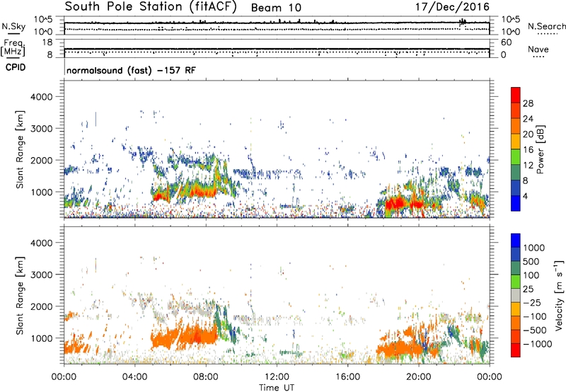This screenshot has height=392, width=566.
Task: Click the 'CPID' label
Action: [x=16, y=67]
